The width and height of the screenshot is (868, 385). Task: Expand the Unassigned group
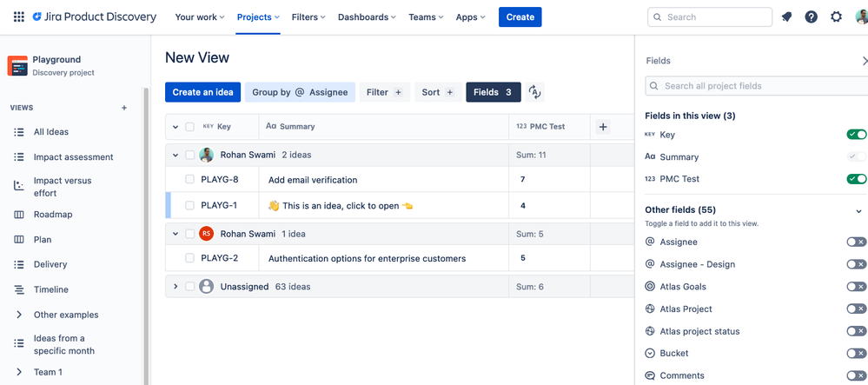click(x=176, y=287)
